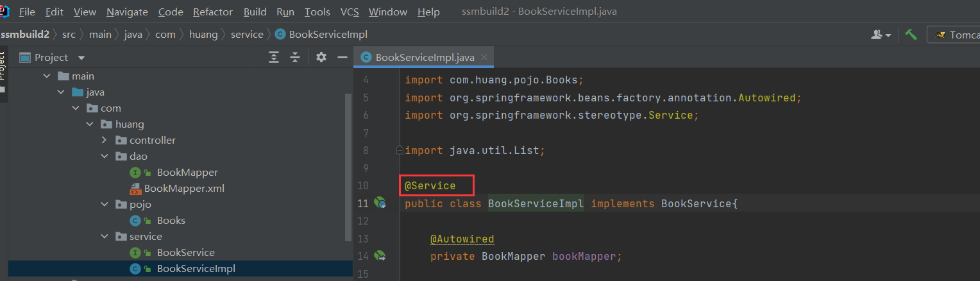Screen dimensions: 980x281
Task: Click the main folder icon
Action: click(63, 76)
